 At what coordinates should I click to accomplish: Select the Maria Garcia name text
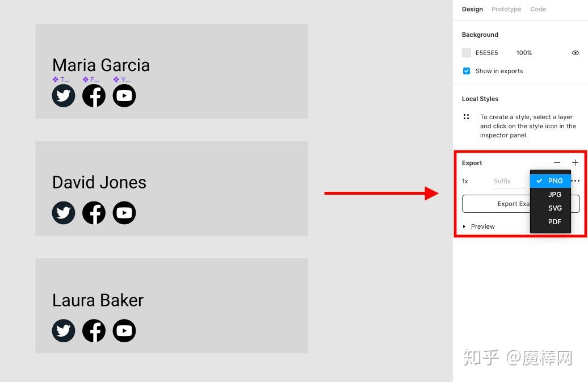(x=101, y=65)
